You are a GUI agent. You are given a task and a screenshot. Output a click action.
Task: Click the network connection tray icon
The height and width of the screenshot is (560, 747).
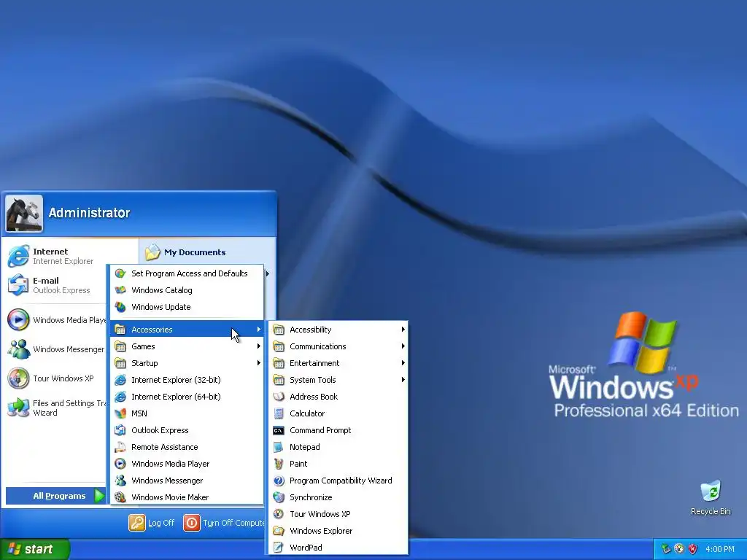click(x=666, y=549)
